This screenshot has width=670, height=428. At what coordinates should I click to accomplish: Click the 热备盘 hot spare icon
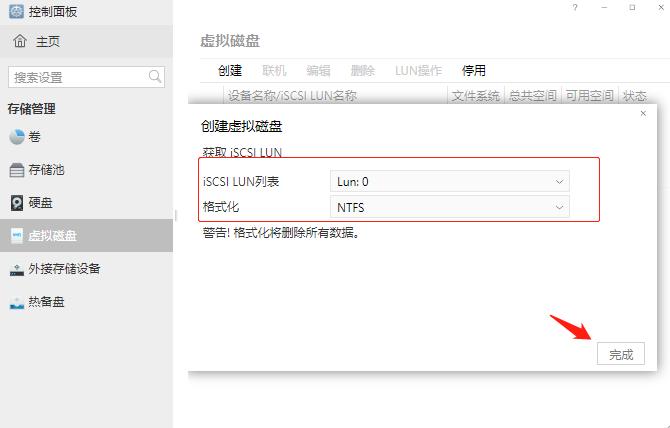click(17, 303)
